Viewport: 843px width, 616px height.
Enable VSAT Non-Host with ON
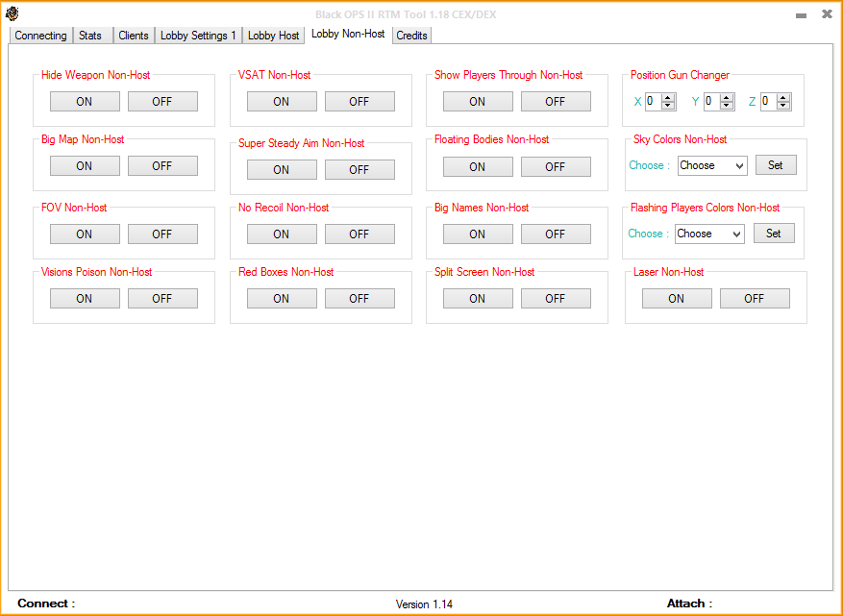click(282, 102)
